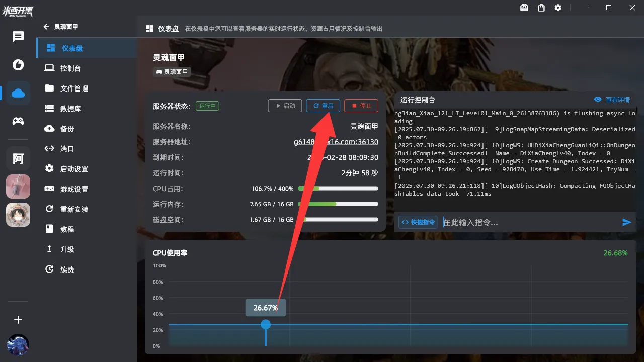Viewport: 644px width, 362px height.
Task: Focus the command input field
Action: click(x=529, y=222)
